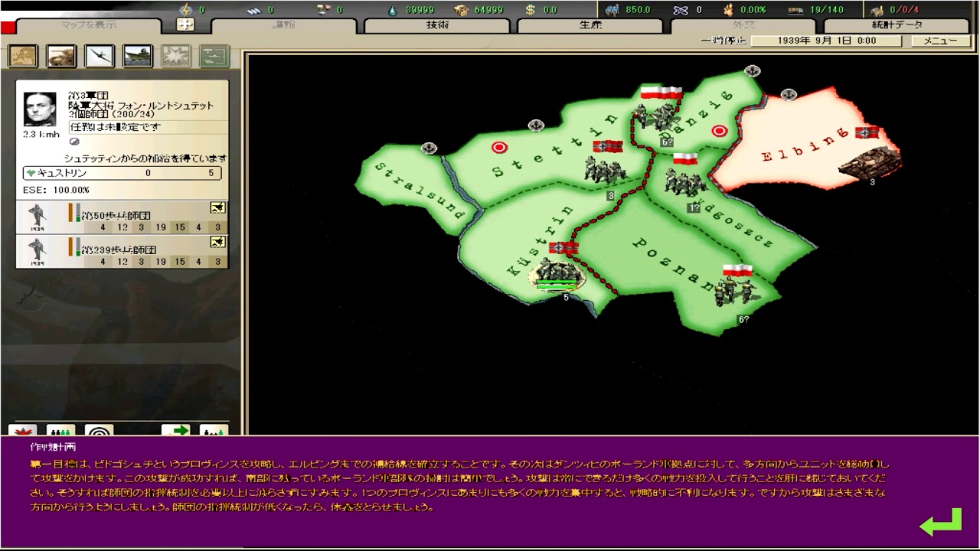Click the anchor port icon above Elbing
This screenshot has width=980, height=551.
point(789,94)
